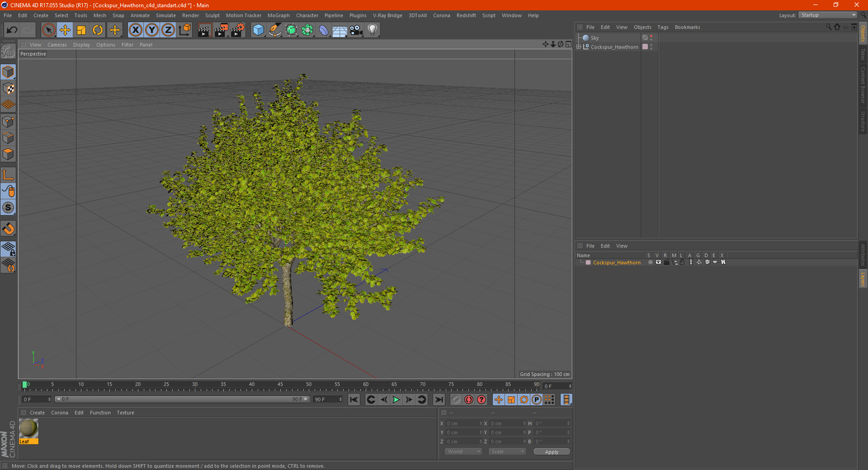The image size is (868, 470).
Task: Click the Undo arrow icon
Action: coord(12,30)
